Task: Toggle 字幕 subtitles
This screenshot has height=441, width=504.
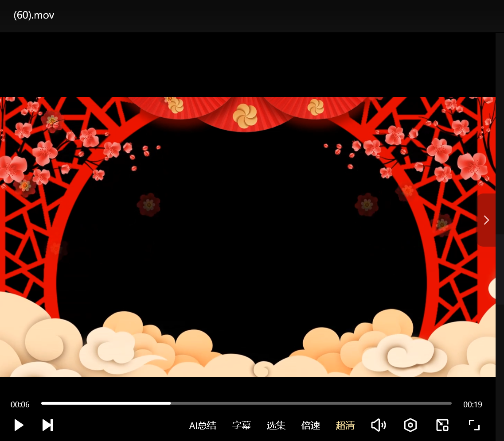Action: click(242, 426)
